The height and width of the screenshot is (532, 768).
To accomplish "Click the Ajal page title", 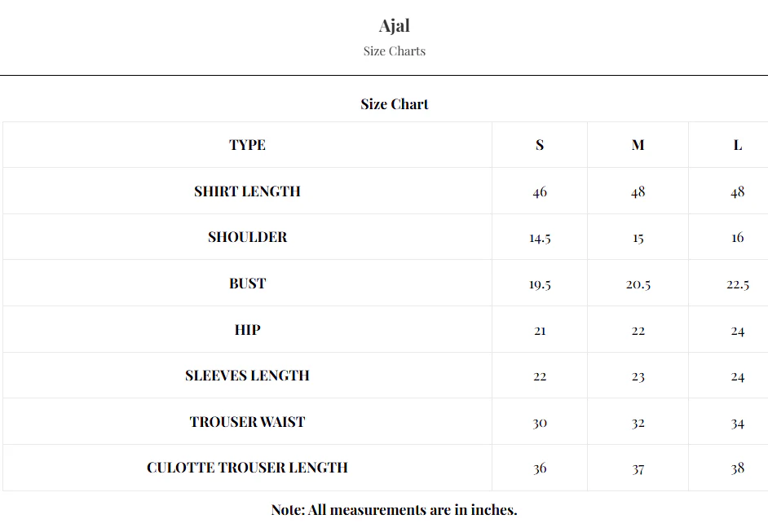I will (395, 26).
